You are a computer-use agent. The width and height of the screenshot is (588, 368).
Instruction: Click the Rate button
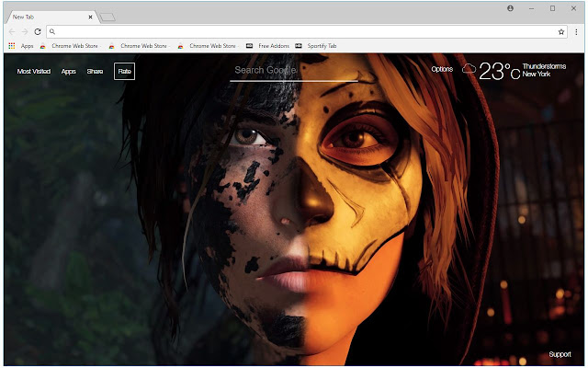click(125, 72)
